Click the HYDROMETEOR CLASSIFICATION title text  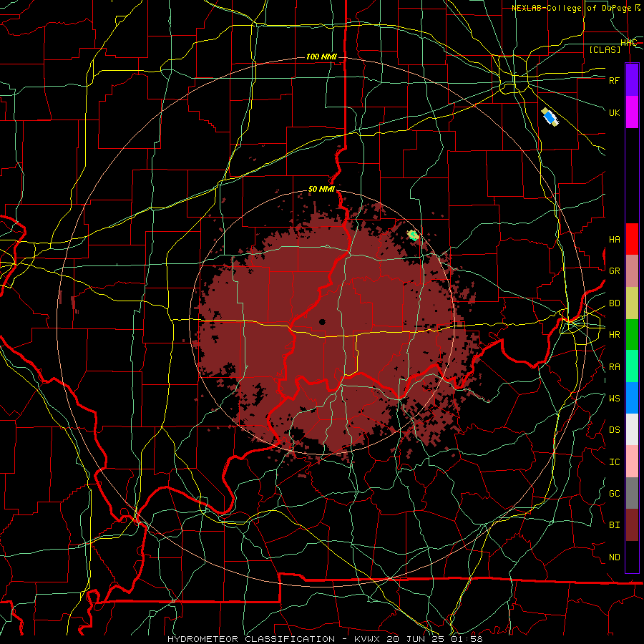pyautogui.click(x=251, y=639)
